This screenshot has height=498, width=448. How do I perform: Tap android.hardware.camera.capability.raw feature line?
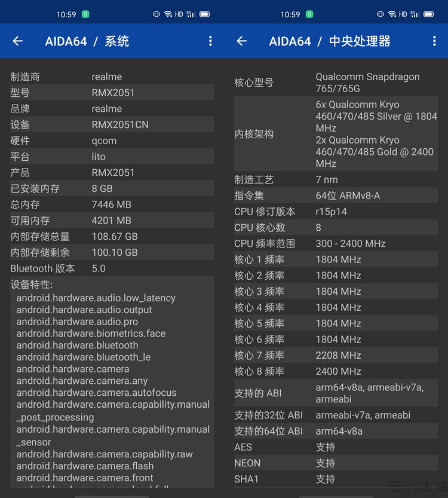tap(105, 454)
